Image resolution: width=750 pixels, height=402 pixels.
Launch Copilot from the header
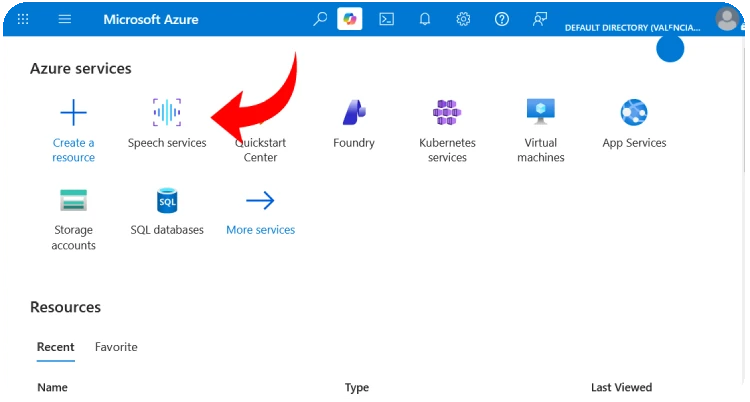tap(350, 19)
